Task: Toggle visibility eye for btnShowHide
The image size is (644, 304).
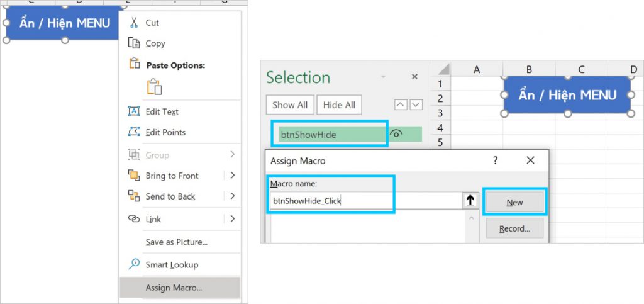Action: [x=396, y=134]
